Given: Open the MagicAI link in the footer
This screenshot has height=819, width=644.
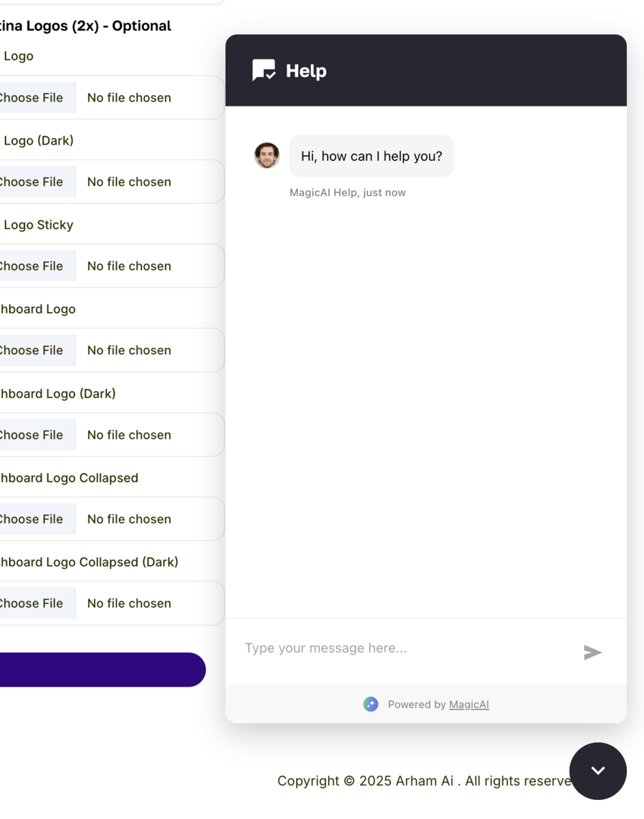Looking at the screenshot, I should pyautogui.click(x=469, y=704).
